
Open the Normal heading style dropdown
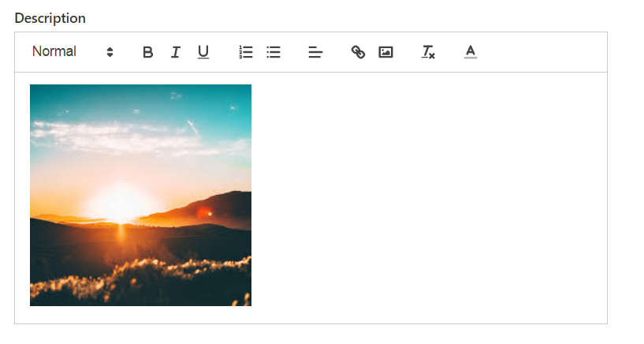[x=73, y=52]
